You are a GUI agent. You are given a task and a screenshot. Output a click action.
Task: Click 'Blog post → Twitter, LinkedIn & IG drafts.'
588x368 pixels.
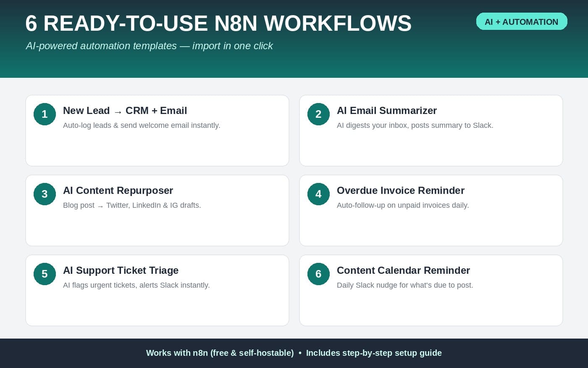point(132,205)
